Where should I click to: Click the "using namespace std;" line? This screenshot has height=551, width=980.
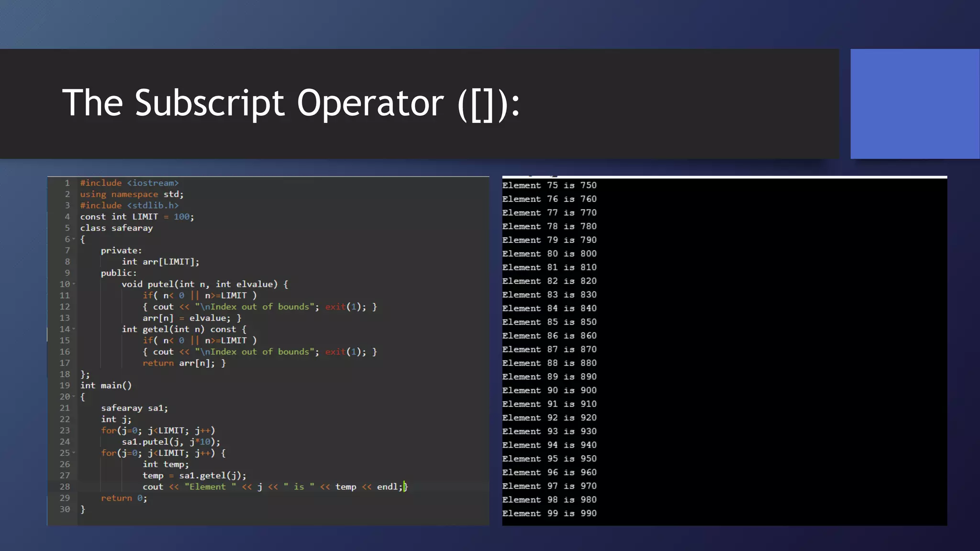tap(132, 194)
